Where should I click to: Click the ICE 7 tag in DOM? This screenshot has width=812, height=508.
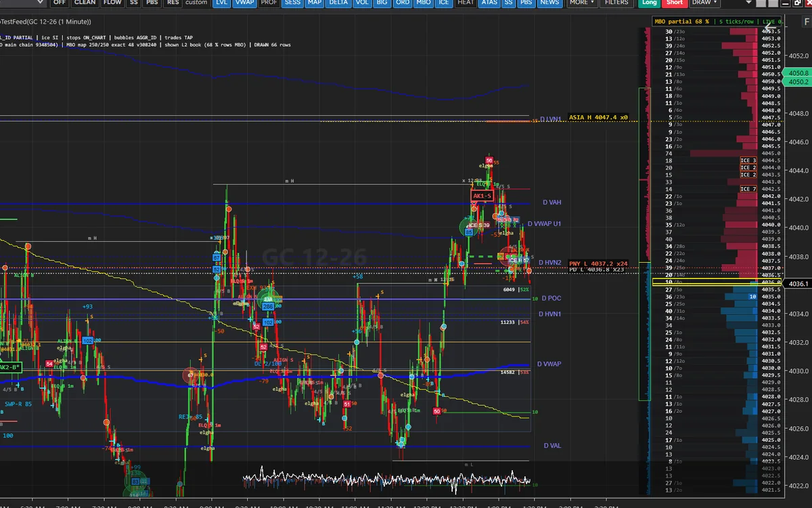pyautogui.click(x=748, y=189)
